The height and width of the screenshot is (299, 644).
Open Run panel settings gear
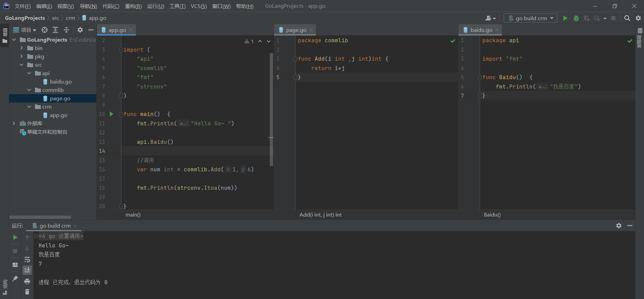pos(619,226)
